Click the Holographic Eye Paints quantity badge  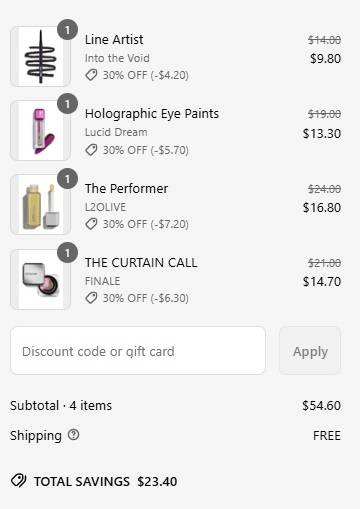pyautogui.click(x=68, y=104)
